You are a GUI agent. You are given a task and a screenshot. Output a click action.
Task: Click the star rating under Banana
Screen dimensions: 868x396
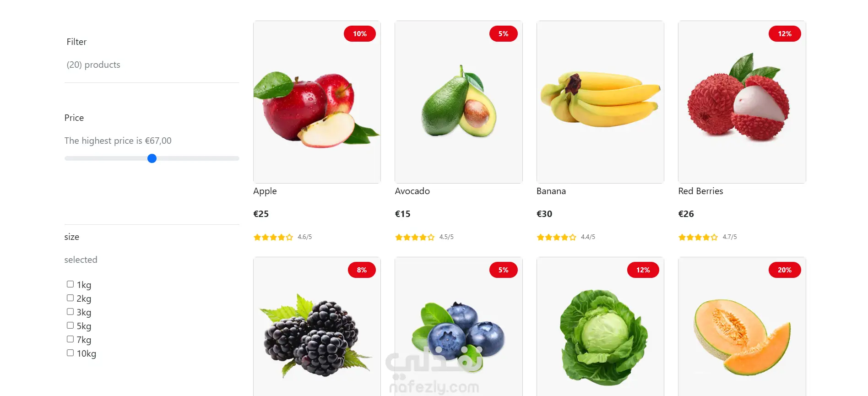[556, 237]
